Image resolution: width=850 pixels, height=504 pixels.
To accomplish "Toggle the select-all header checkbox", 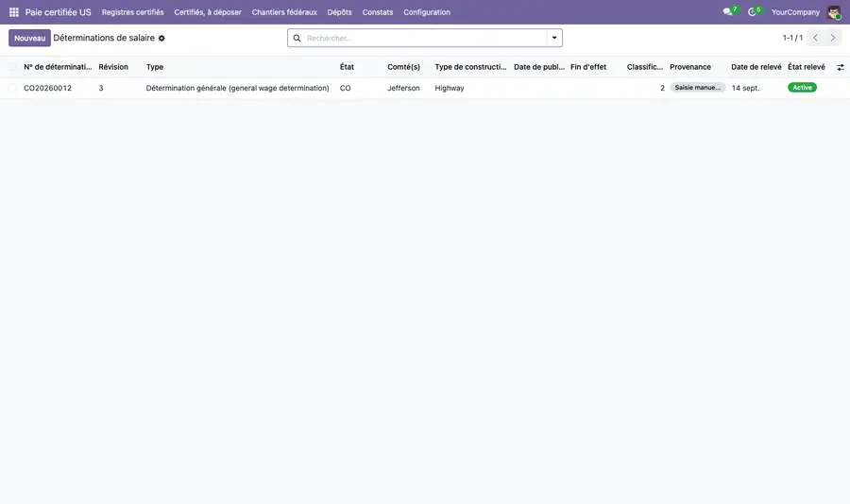I will point(12,67).
